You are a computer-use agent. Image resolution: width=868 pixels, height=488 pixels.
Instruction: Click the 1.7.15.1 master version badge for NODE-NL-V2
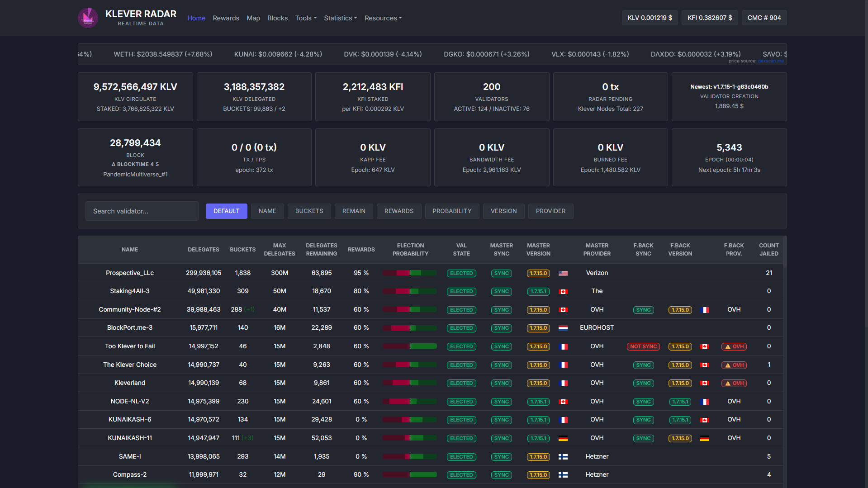(x=538, y=402)
